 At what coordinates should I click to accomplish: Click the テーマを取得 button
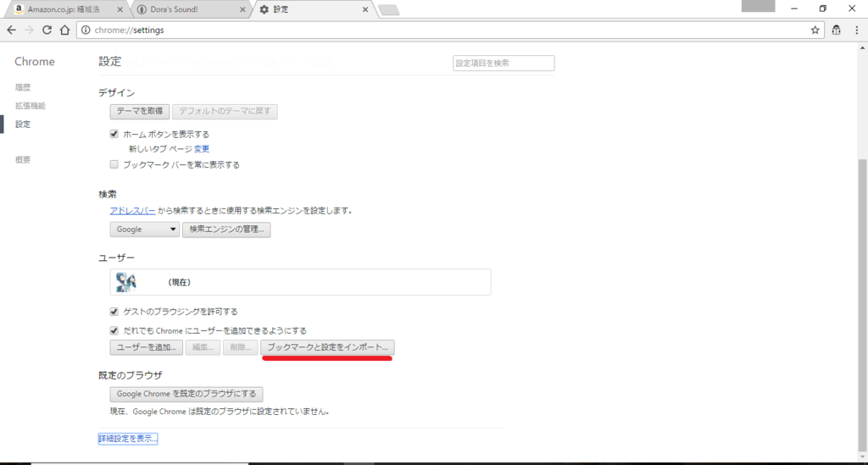coord(140,111)
